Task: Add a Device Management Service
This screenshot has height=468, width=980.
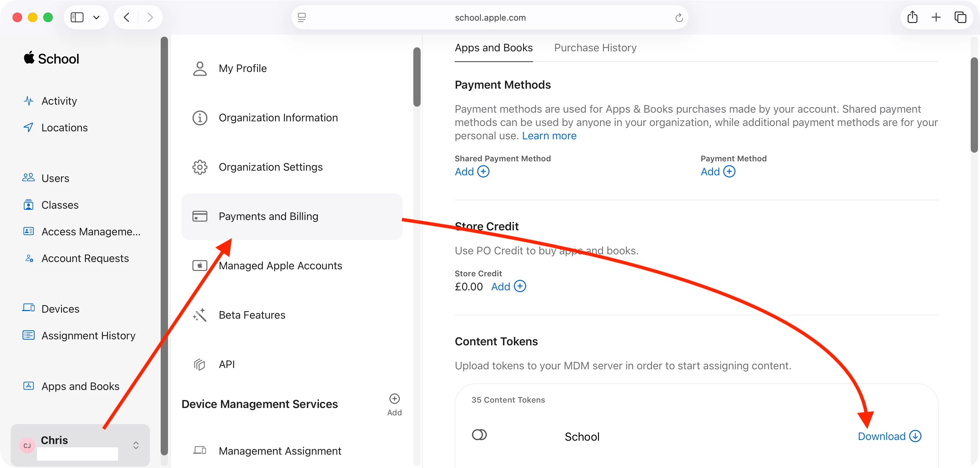Action: pos(395,399)
